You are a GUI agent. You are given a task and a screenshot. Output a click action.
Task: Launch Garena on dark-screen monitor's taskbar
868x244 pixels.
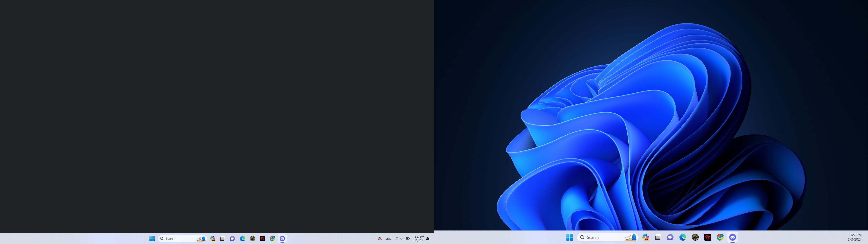(x=262, y=239)
